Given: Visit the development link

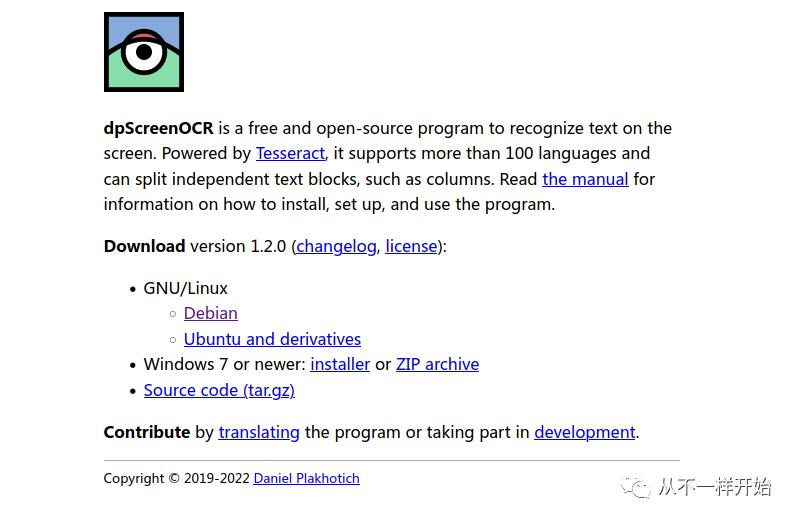Looking at the screenshot, I should click(x=584, y=433).
